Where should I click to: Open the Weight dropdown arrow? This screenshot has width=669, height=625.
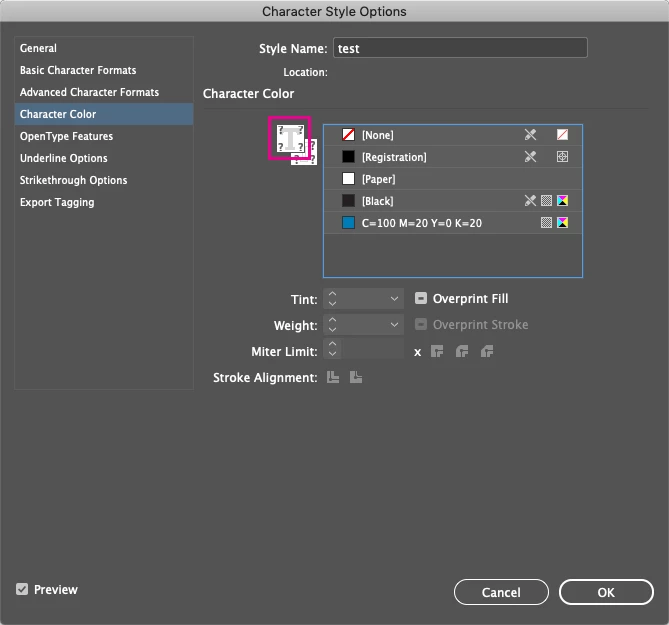[394, 325]
